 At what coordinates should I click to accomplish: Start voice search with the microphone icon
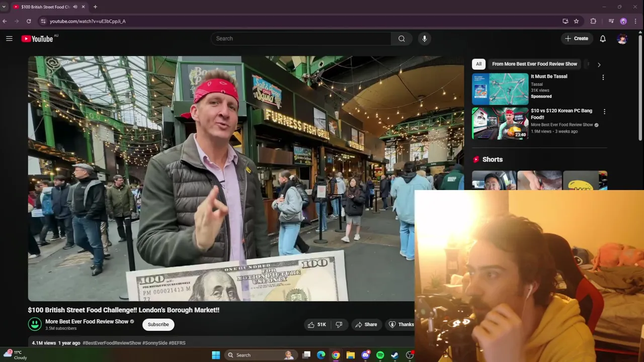click(x=425, y=39)
